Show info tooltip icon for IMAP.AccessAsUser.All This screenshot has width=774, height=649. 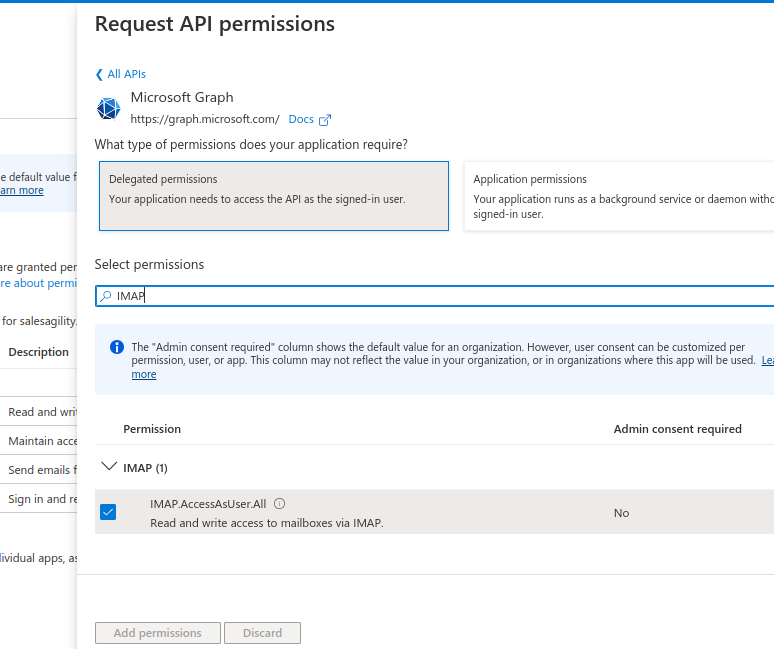pyautogui.click(x=279, y=504)
